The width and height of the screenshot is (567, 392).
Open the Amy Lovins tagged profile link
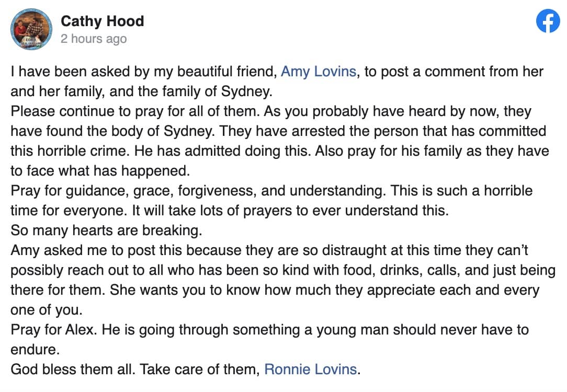(x=318, y=72)
